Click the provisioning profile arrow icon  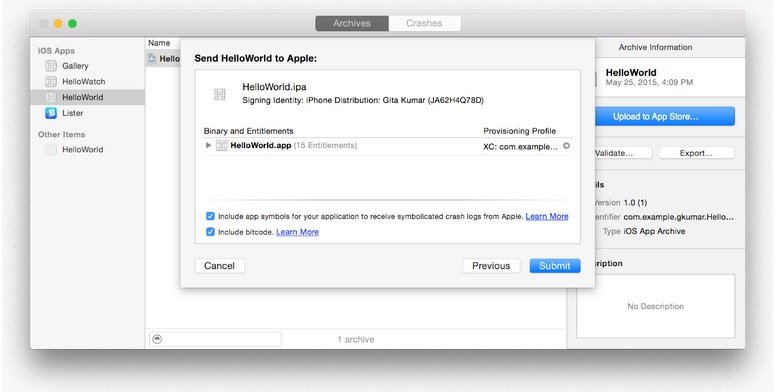coord(566,146)
